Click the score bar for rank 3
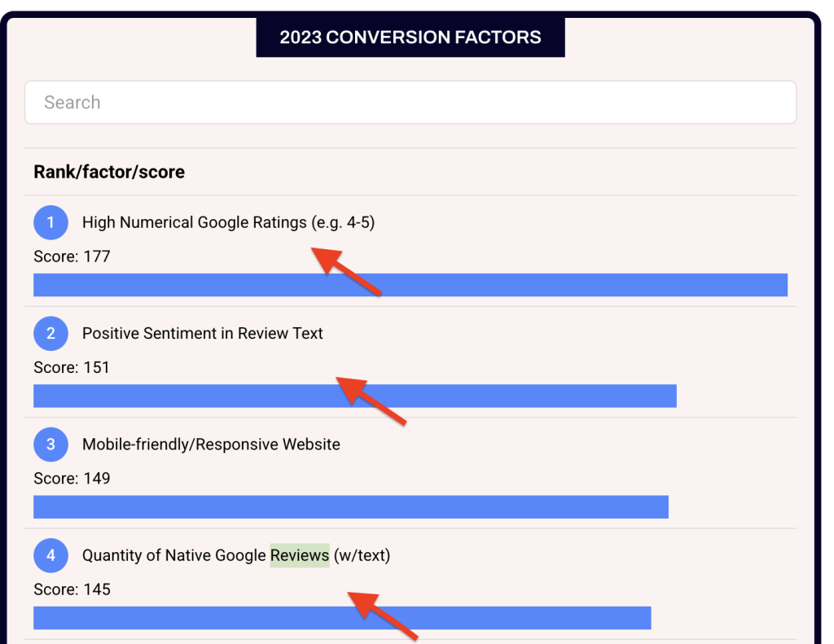 (x=350, y=506)
